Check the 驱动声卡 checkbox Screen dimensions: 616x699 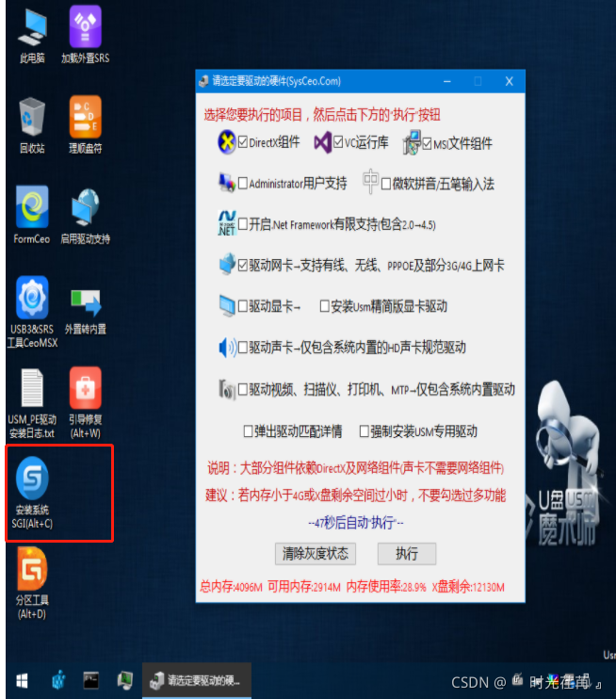point(243,348)
